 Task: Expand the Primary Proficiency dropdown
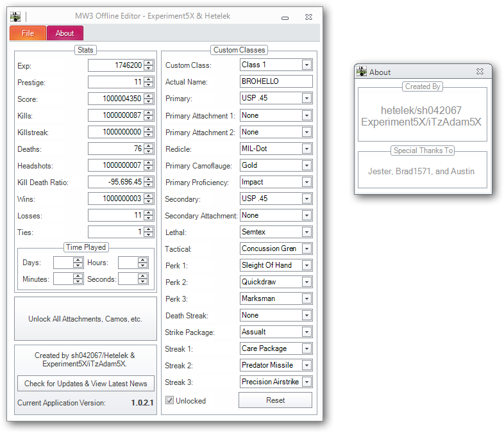307,182
